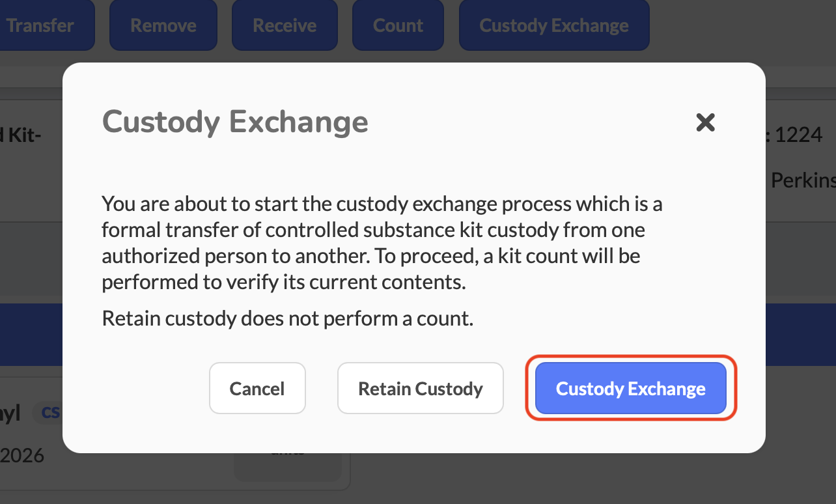The image size is (836, 504).
Task: Click the Transfer button in top toolbar
Action: click(40, 25)
